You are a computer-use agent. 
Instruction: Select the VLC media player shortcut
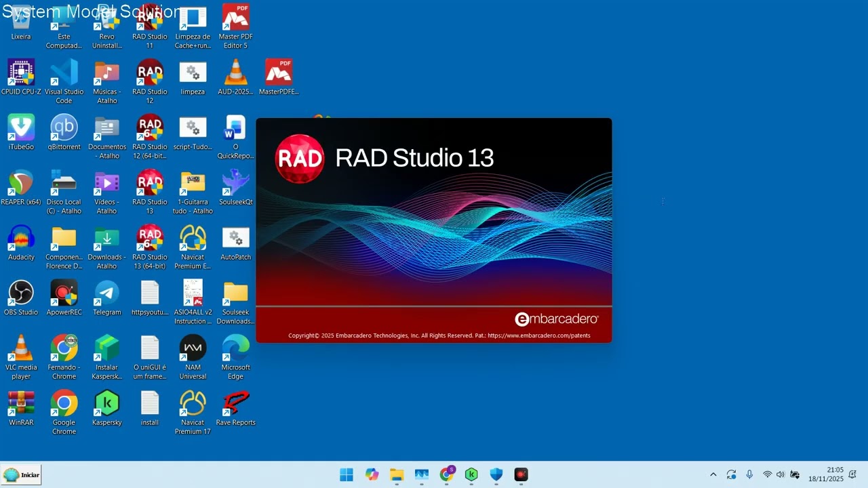[21, 357]
